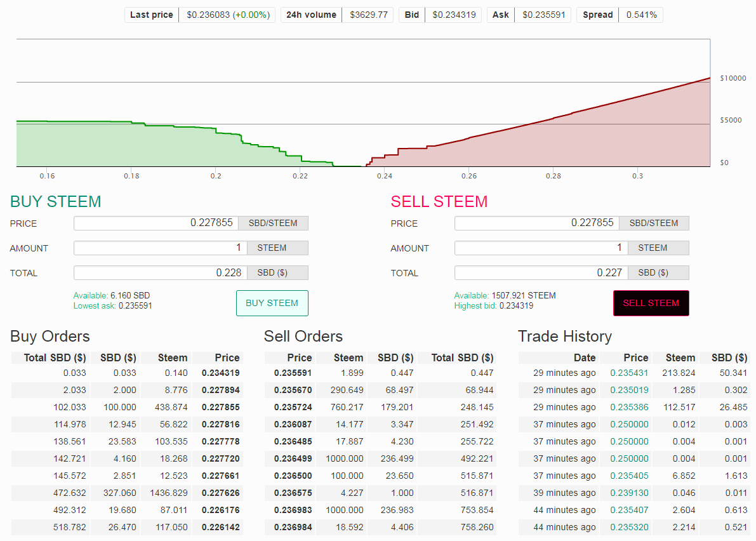The width and height of the screenshot is (756, 541).
Task: Click trade history price 0.235386
Action: click(629, 408)
